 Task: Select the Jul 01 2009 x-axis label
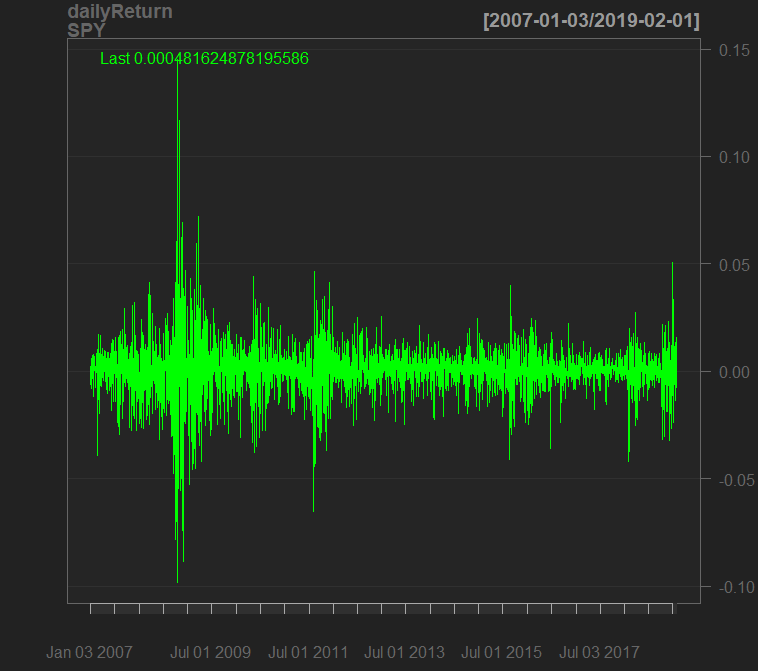click(x=211, y=653)
